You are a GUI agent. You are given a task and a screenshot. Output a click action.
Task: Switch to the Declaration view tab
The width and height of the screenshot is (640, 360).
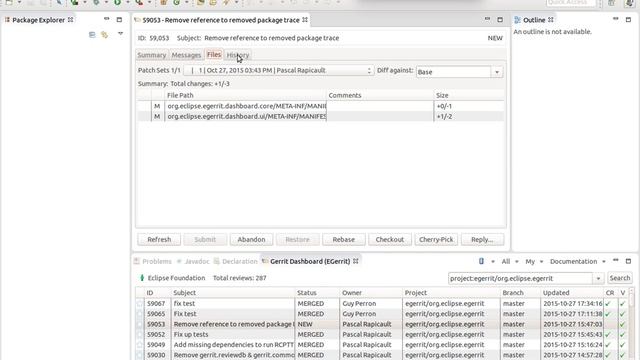pos(236,261)
